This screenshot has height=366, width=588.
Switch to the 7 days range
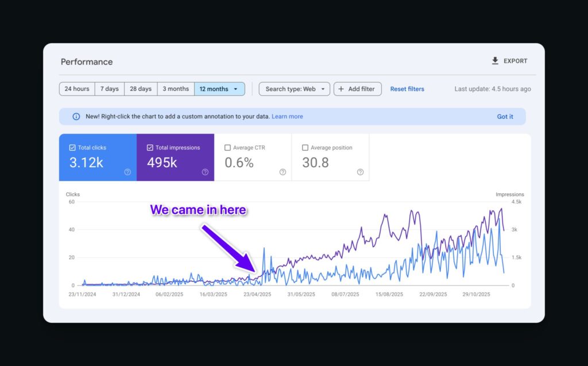(x=109, y=89)
